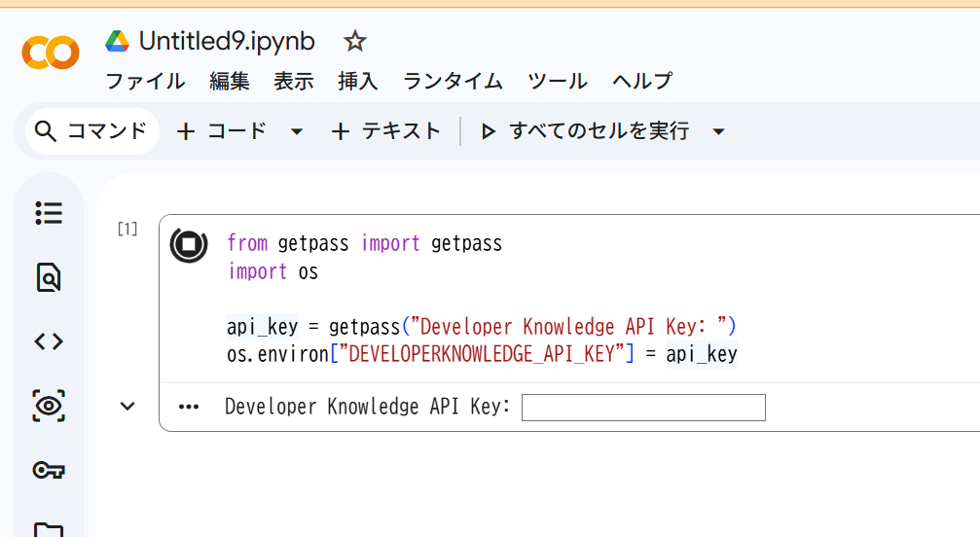Image resolution: width=980 pixels, height=537 pixels.
Task: Run all cells with すべてのセルを実行
Action: 586,131
